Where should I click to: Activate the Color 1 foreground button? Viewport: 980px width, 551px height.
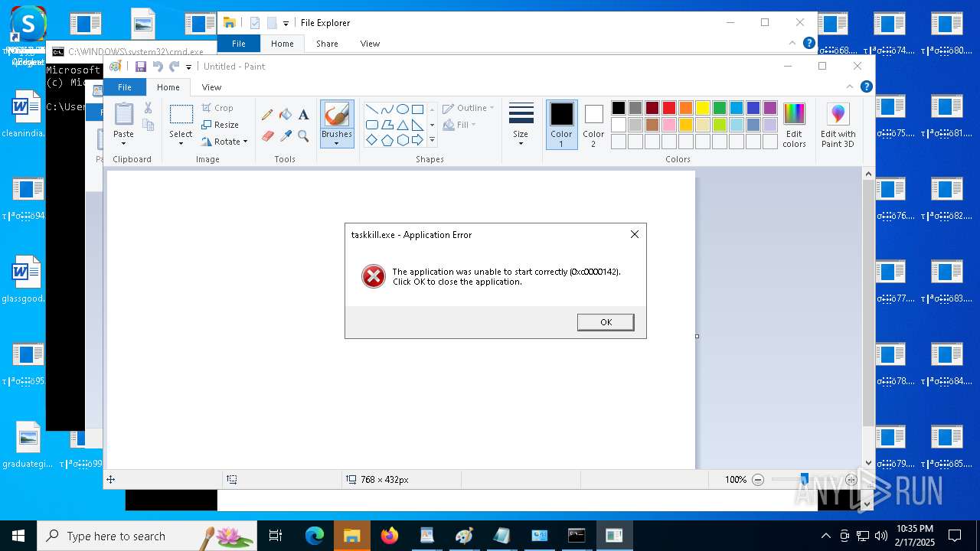pos(561,125)
